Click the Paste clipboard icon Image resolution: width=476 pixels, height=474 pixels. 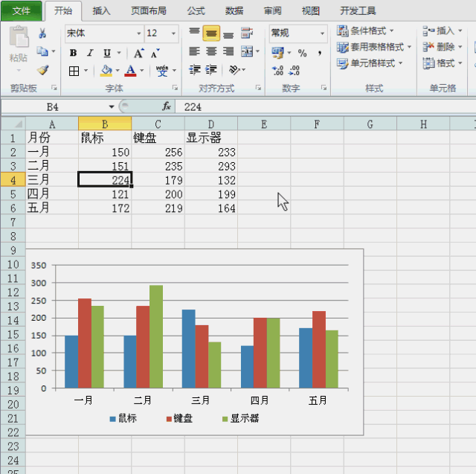19,36
